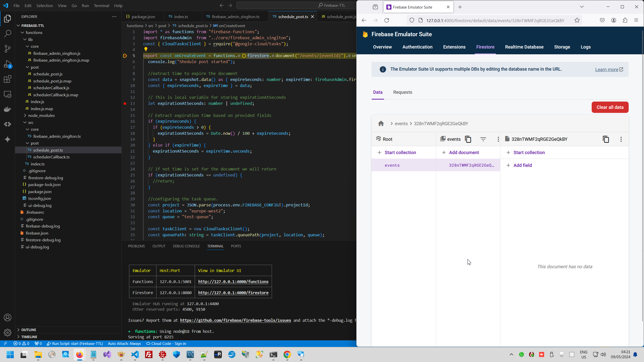Viewport: 644px width, 362px height.
Task: Collapse the lib folder in explorer
Action: [30, 39]
